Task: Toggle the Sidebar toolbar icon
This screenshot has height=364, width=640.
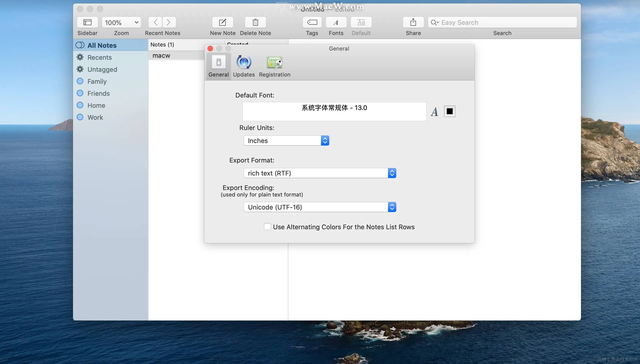Action: coord(87,22)
